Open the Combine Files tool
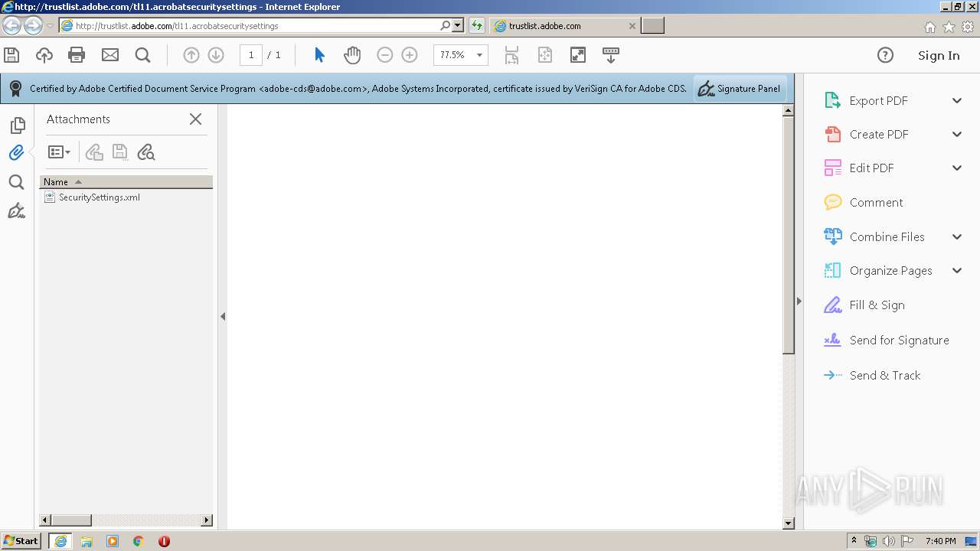This screenshot has height=551, width=980. coord(887,236)
